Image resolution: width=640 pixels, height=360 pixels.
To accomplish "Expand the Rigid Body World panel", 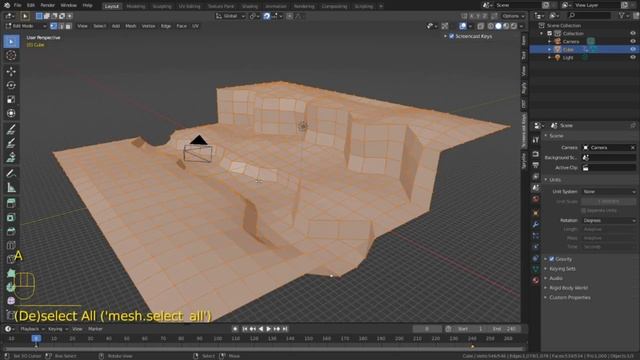I will (568, 288).
